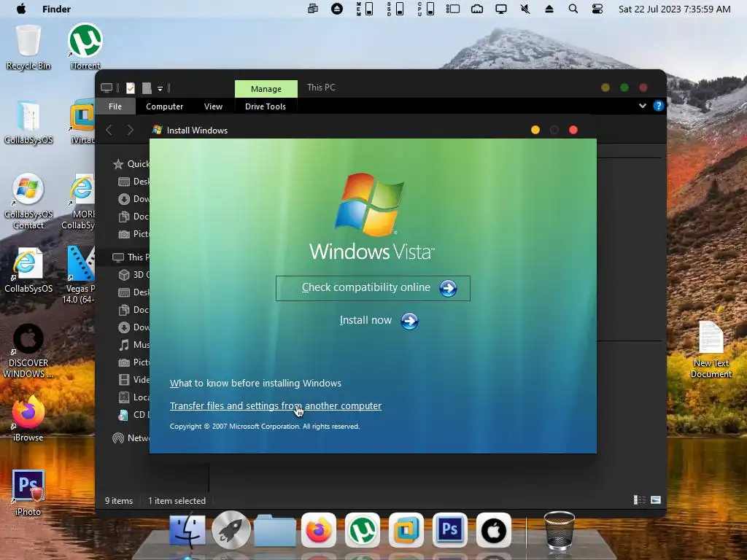
Task: Click the '9 items' status bar text
Action: click(119, 501)
